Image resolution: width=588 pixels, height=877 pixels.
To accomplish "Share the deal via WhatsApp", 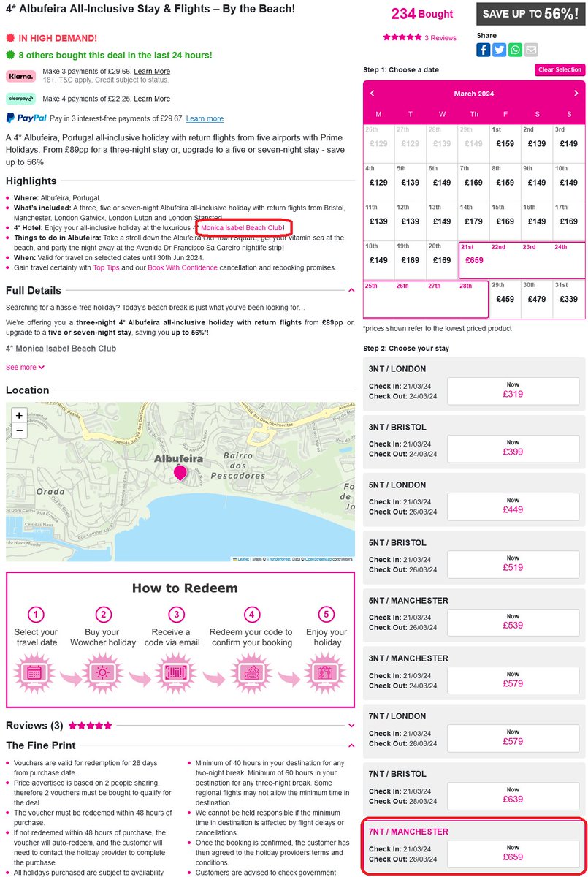I will (516, 49).
